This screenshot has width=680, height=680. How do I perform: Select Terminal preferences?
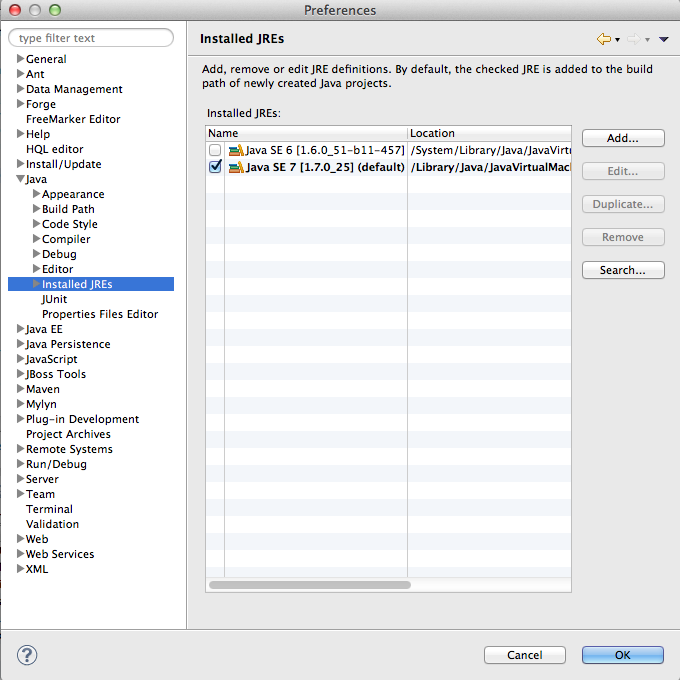click(49, 509)
